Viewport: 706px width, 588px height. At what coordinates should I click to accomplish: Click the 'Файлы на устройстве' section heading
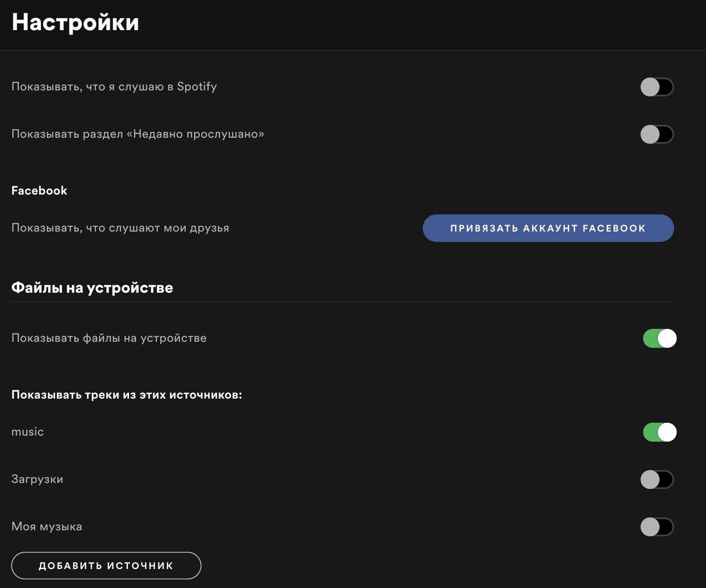point(92,288)
